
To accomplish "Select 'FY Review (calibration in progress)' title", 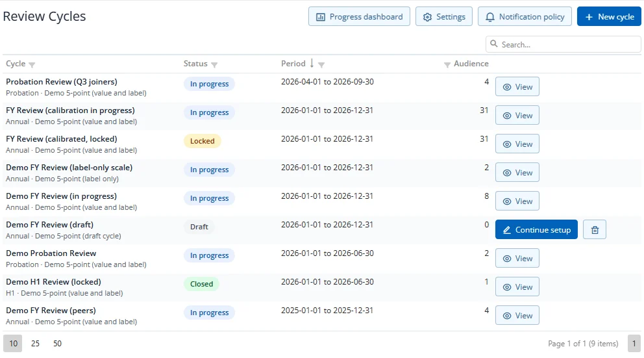I will pyautogui.click(x=70, y=110).
